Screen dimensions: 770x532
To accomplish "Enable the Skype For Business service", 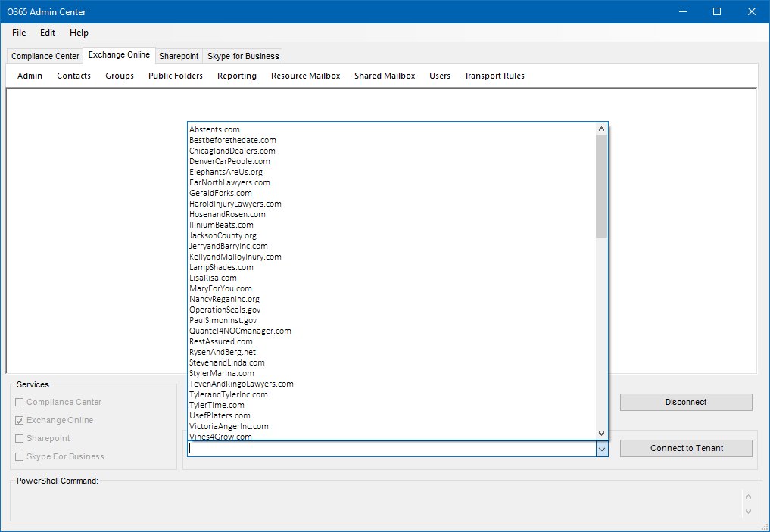I will (18, 456).
